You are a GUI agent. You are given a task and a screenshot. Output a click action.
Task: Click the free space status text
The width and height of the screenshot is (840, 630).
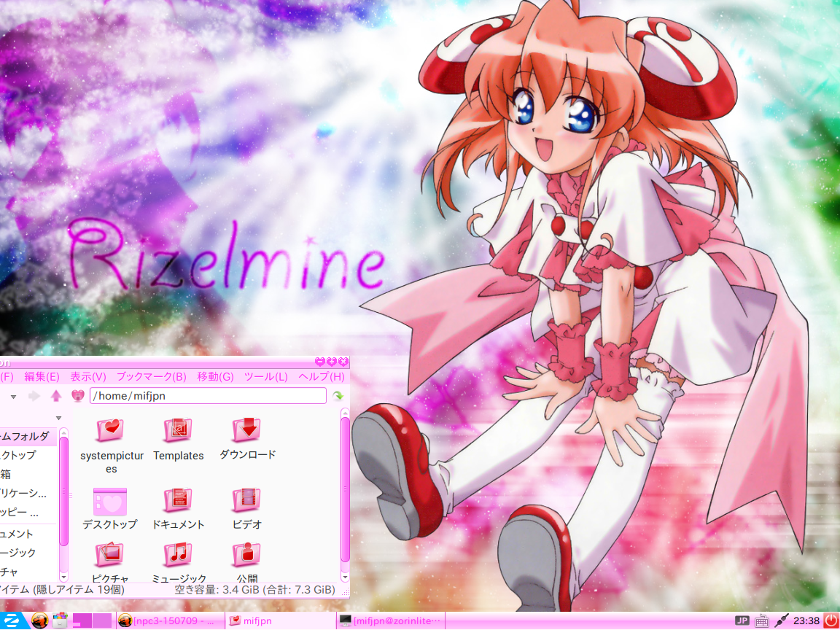255,590
